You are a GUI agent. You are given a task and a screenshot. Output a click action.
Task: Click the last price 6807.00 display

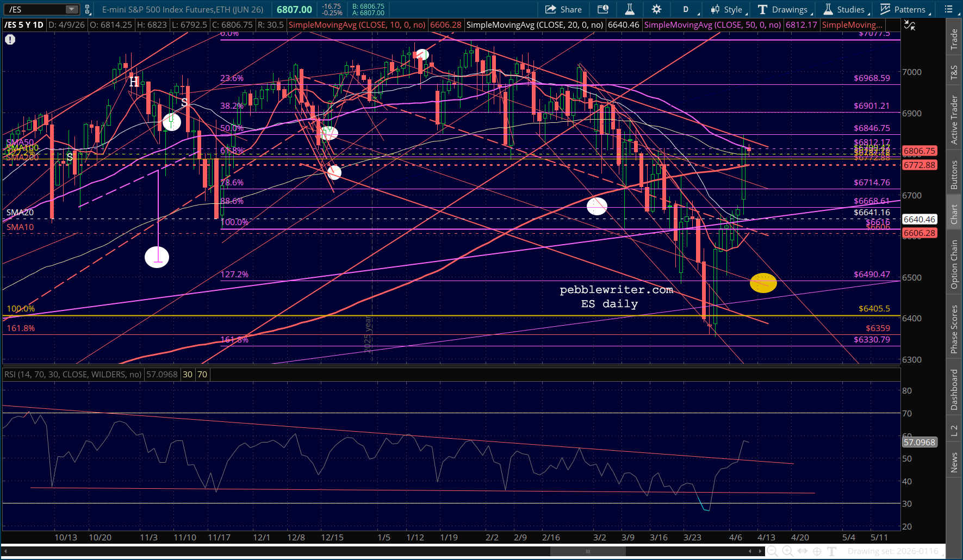294,9
